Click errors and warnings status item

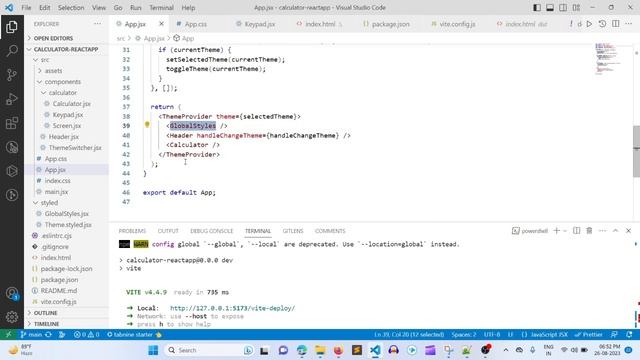coord(87,335)
